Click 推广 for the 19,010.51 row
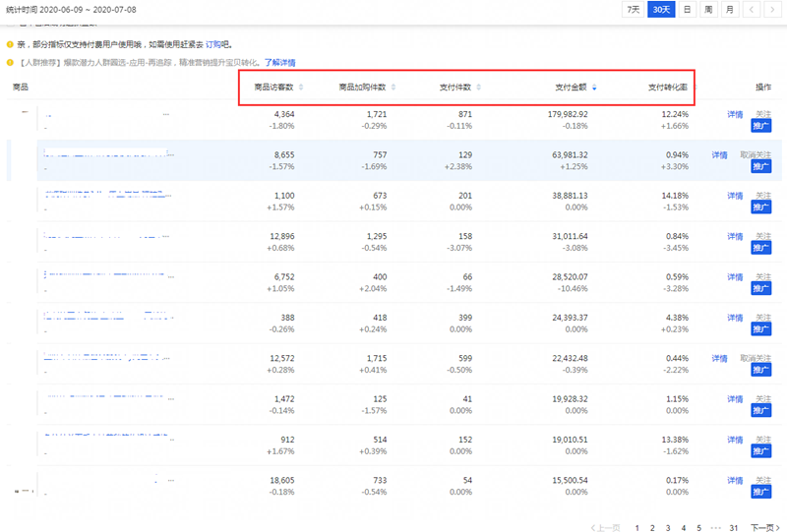Screen dimensions: 787x532 pos(760,450)
